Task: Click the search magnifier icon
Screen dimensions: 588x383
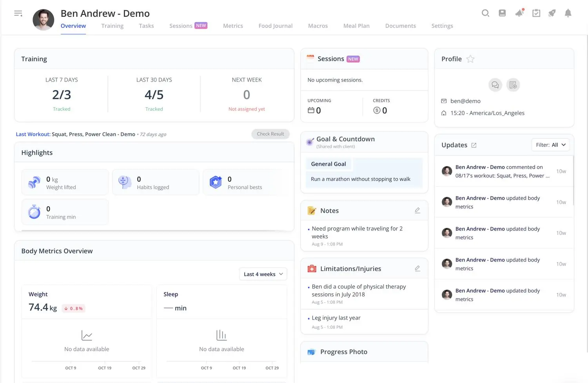Action: tap(485, 13)
